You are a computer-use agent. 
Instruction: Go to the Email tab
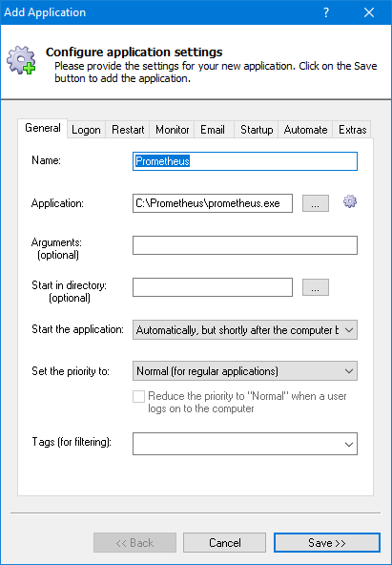coord(213,130)
